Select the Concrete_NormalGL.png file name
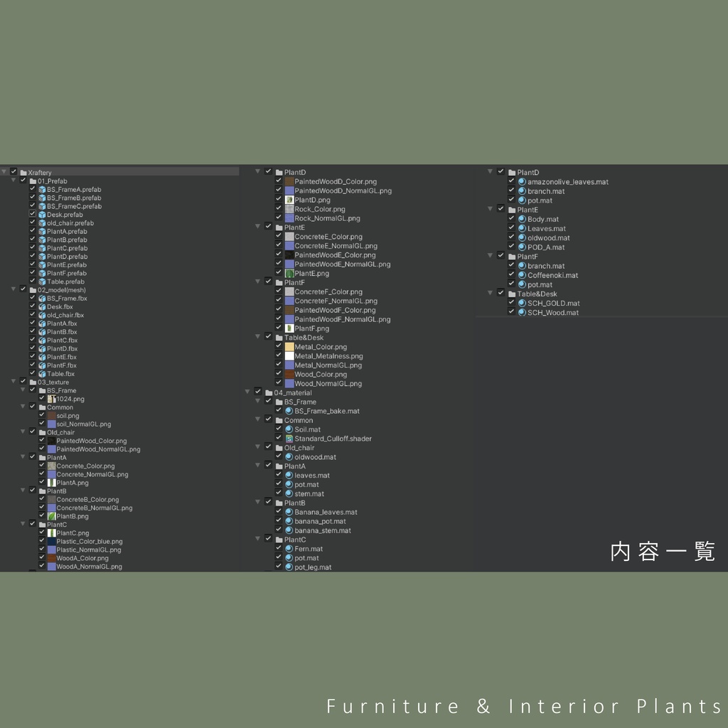The width and height of the screenshot is (728, 728). [92, 474]
